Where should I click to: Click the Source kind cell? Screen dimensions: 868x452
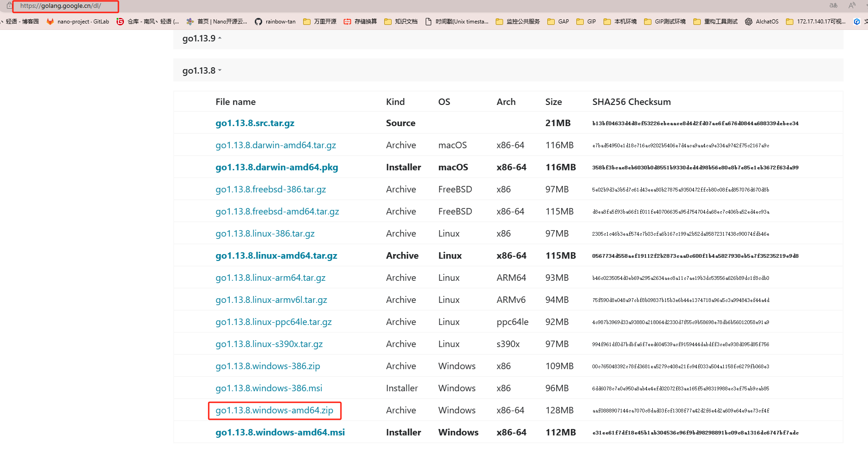400,123
